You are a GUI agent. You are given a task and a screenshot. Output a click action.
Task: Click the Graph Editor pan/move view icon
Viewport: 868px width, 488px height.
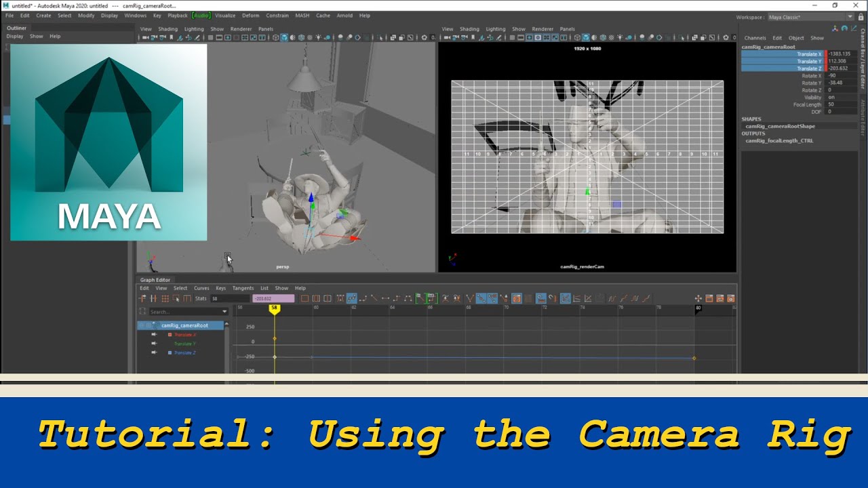coord(698,298)
